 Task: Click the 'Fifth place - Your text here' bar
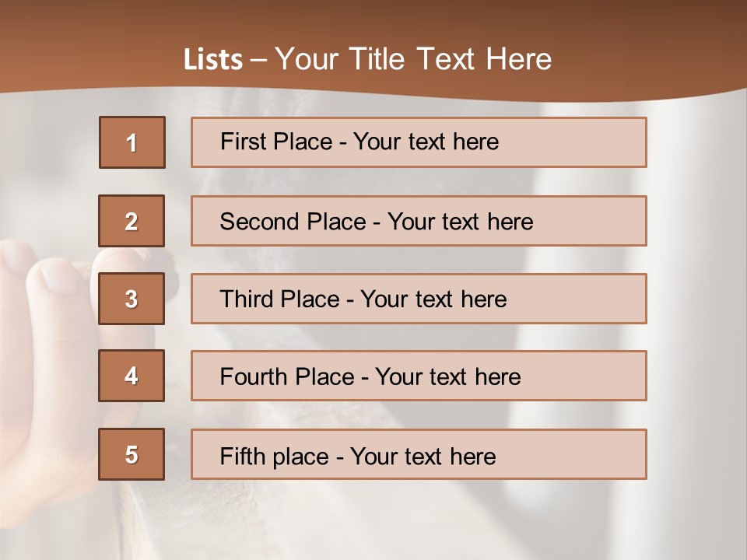(419, 454)
